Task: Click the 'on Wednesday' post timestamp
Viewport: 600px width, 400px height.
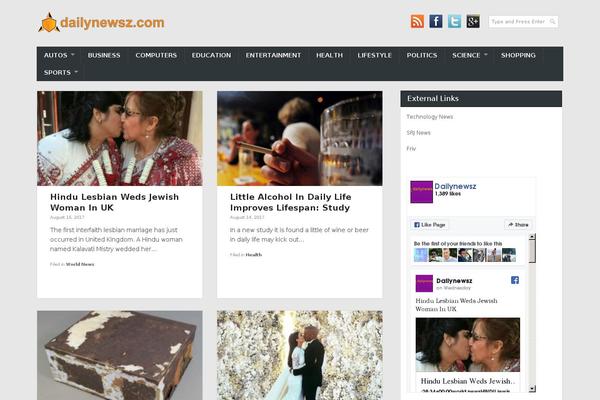Action: pyautogui.click(x=453, y=288)
